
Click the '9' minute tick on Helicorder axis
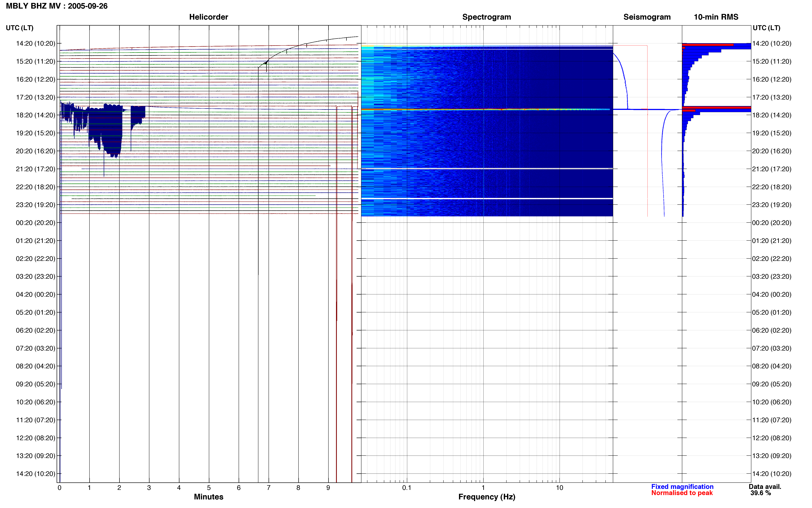point(328,488)
